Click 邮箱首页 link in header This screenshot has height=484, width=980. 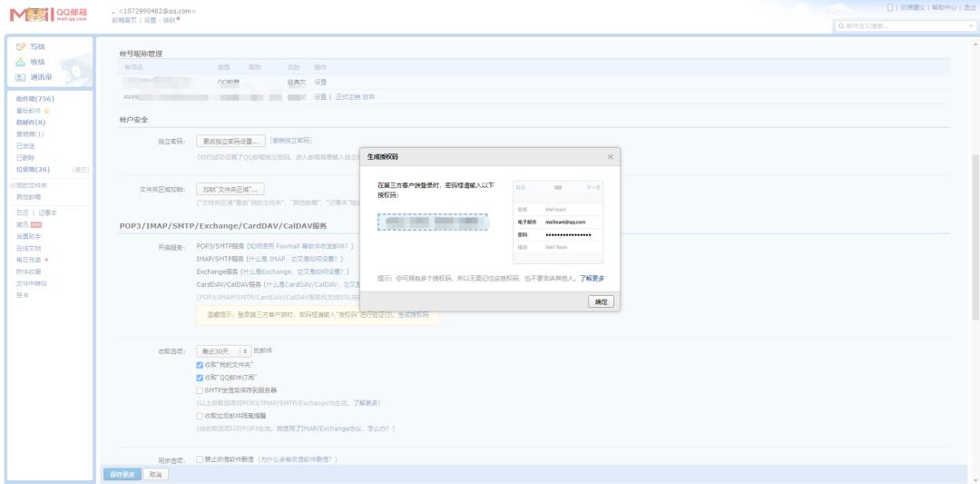coord(124,20)
